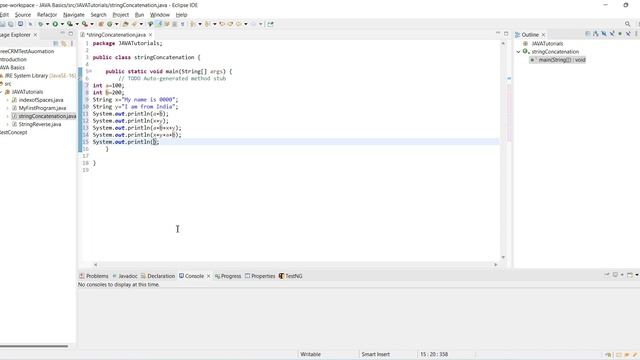This screenshot has width=640, height=360.
Task: Click the Open Console icon in Console toolbar
Action: (x=630, y=275)
